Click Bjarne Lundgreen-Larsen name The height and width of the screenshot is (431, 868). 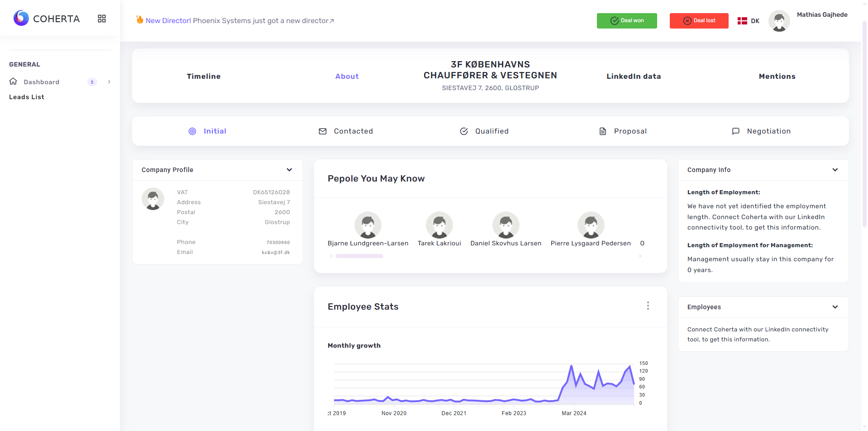(x=368, y=244)
